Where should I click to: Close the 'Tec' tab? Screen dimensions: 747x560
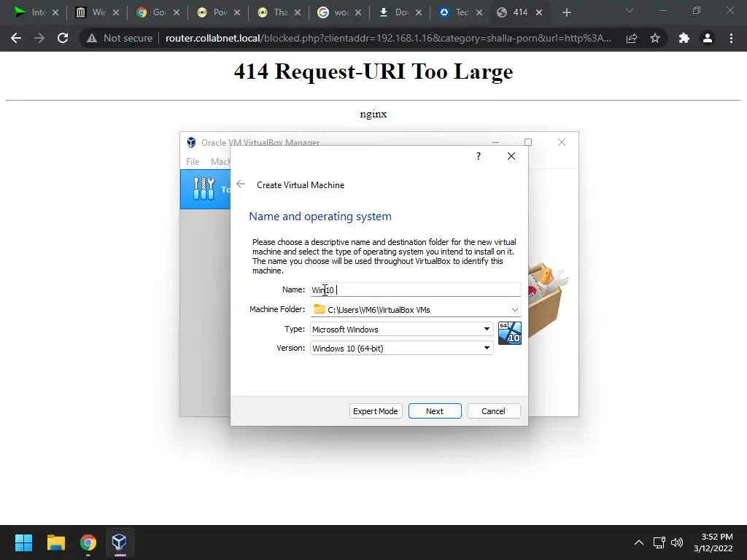tap(479, 12)
